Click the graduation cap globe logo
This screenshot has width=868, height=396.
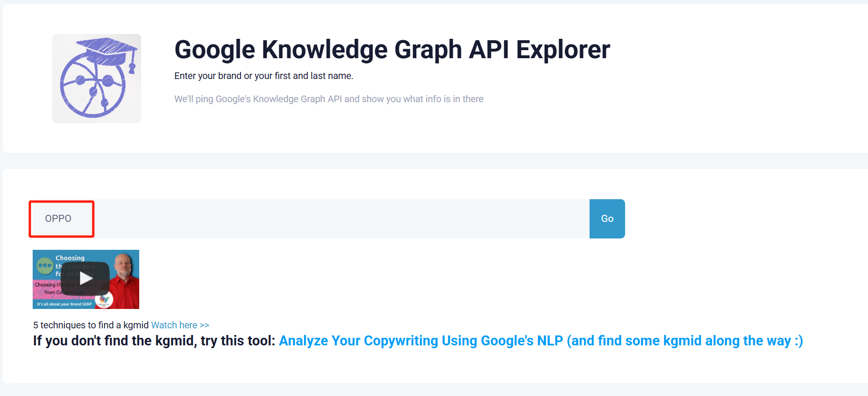(x=96, y=79)
